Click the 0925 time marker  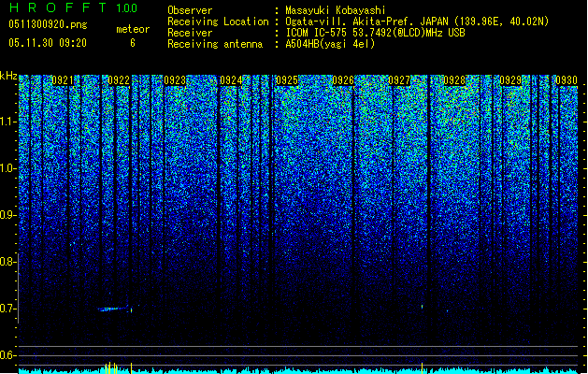[287, 80]
